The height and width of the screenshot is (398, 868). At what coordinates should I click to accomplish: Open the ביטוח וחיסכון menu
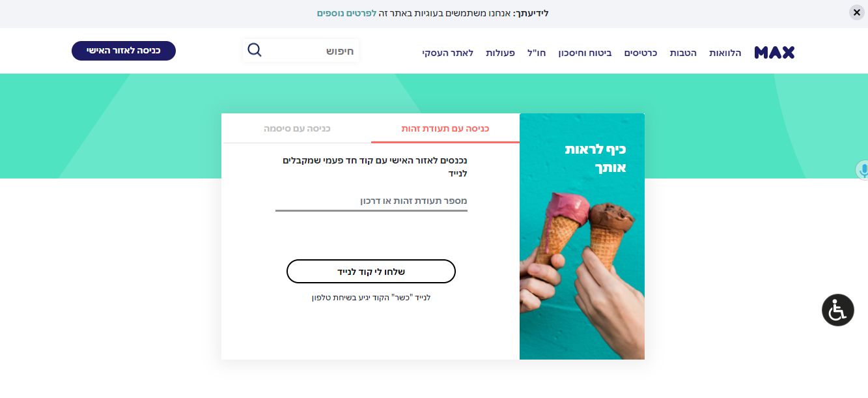click(x=585, y=53)
